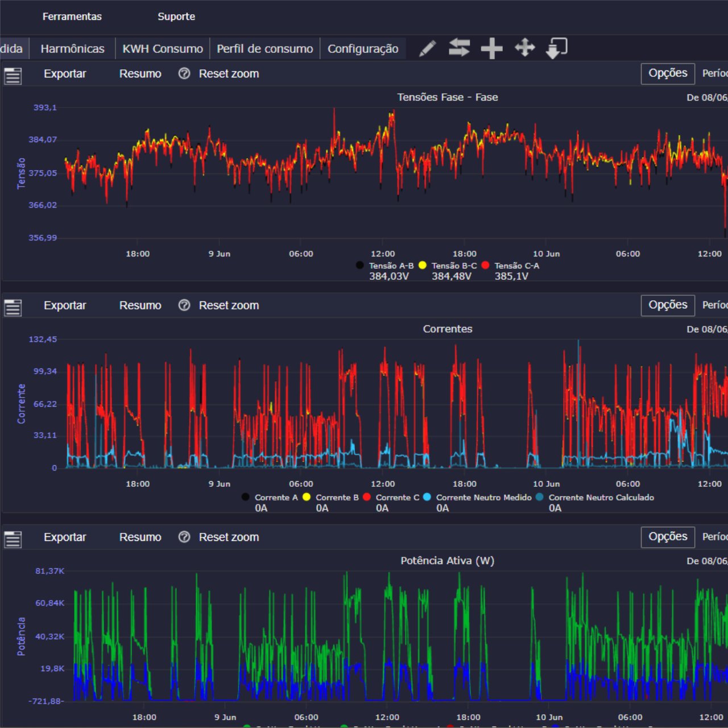This screenshot has width=728, height=728.
Task: Click the Tensão B-C yellow legend swatch
Action: pyautogui.click(x=423, y=265)
